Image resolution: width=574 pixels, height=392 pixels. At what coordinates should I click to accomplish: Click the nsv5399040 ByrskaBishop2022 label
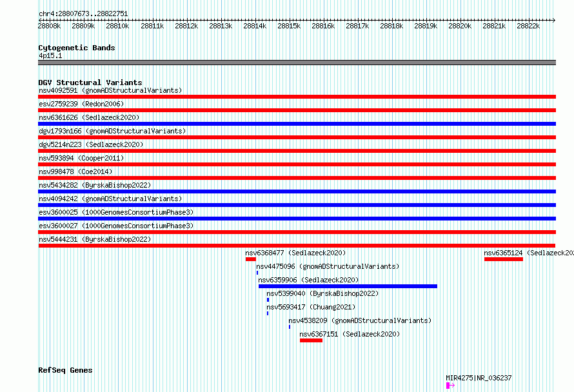322,293
